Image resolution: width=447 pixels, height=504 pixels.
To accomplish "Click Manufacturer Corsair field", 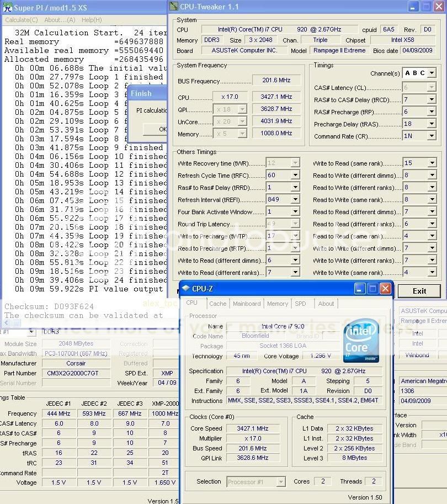I will (76, 364).
